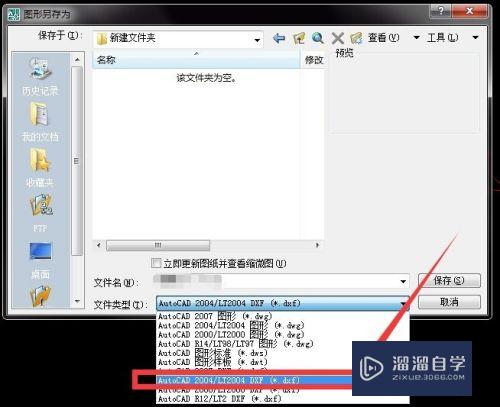Viewport: 500px width, 407px height.
Task: Close the 图形另存为 dialog
Action: click(469, 11)
